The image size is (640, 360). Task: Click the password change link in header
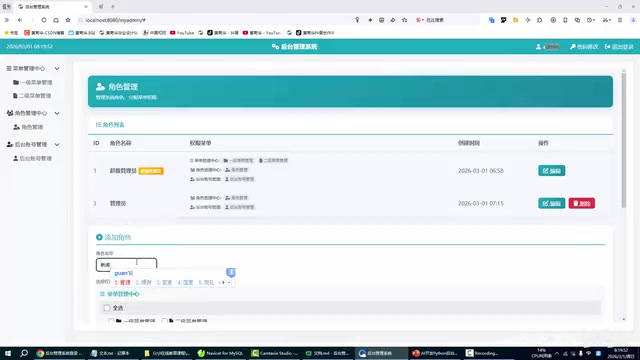[x=584, y=47]
